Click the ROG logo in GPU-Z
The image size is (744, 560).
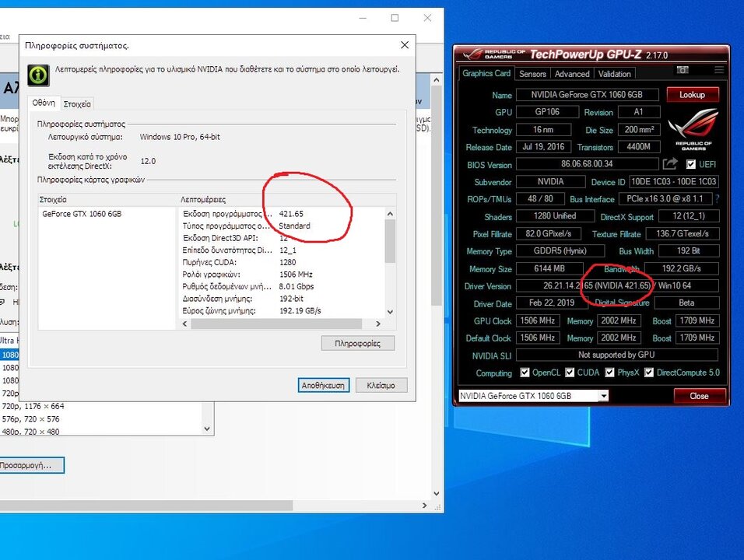[693, 129]
